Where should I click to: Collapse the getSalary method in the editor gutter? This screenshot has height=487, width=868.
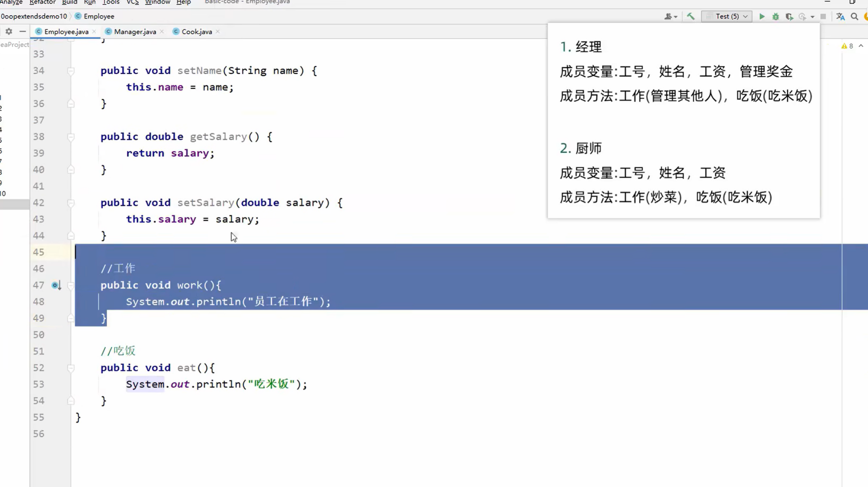(x=71, y=137)
